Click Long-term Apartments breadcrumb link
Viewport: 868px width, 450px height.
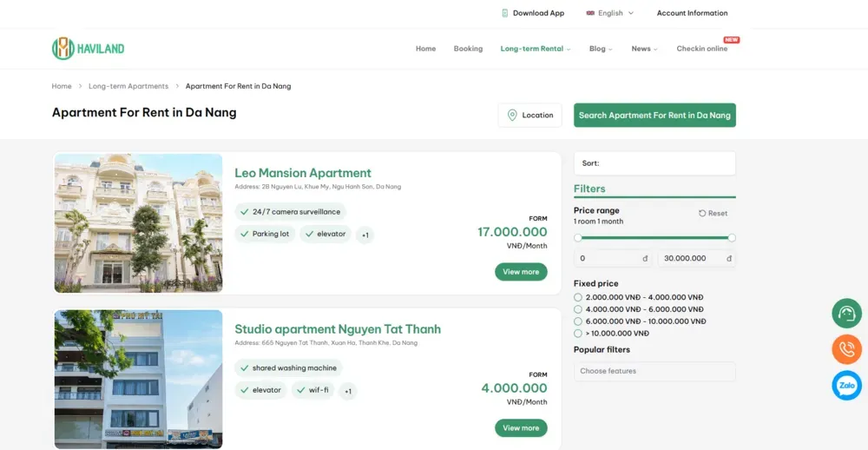128,86
